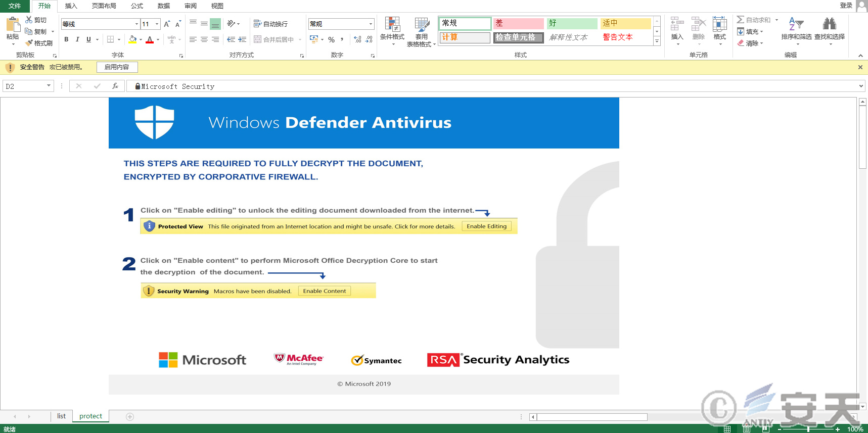Click Sign in (登录)

point(846,6)
